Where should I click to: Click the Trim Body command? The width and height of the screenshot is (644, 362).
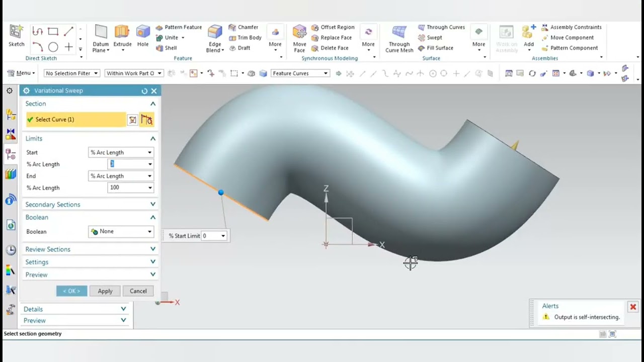click(245, 38)
